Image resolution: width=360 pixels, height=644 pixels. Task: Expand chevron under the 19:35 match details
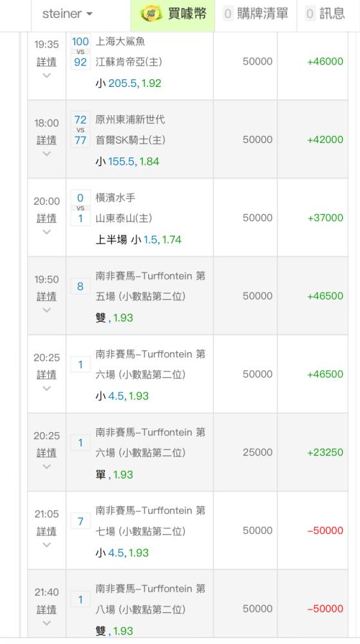[46, 75]
